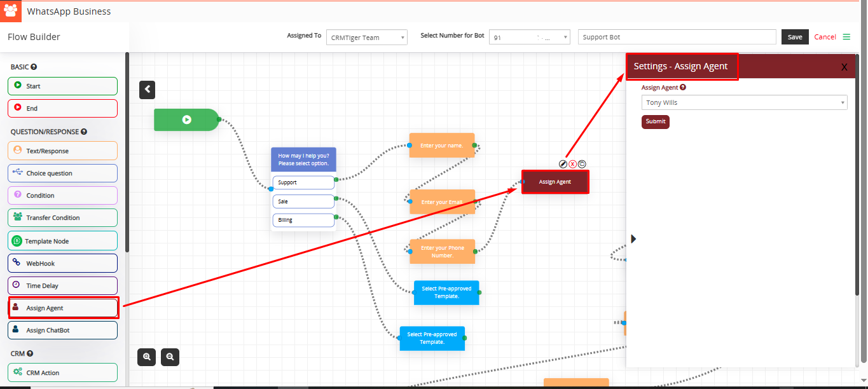Image resolution: width=868 pixels, height=389 pixels.
Task: Submit the Assign Agent settings
Action: pyautogui.click(x=655, y=121)
